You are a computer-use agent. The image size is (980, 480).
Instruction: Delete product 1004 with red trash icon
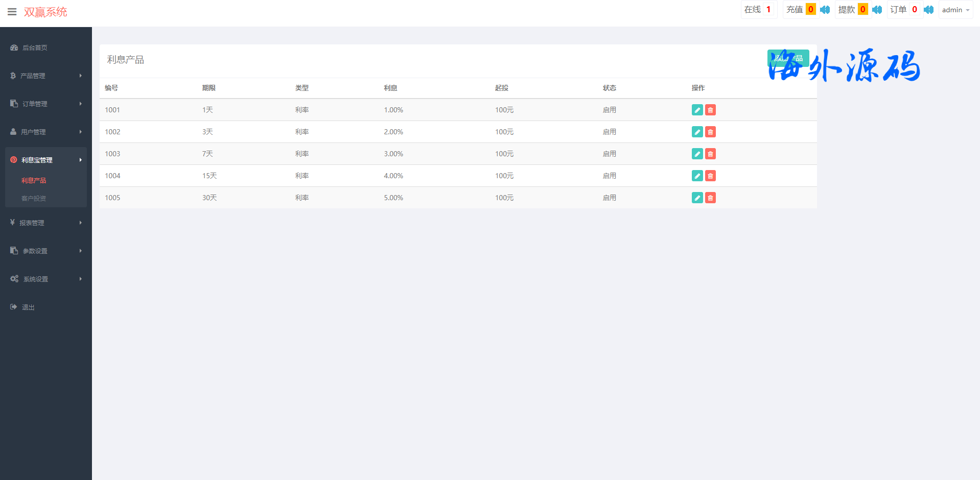(x=710, y=176)
